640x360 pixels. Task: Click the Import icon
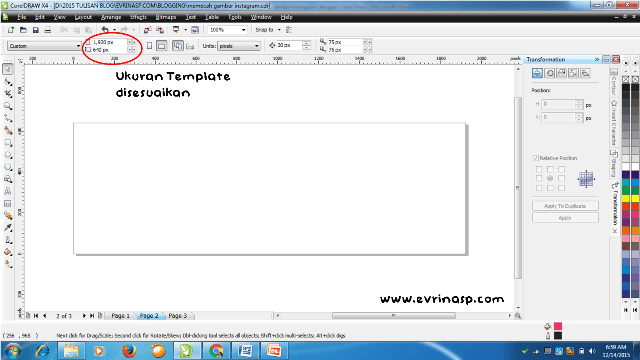[x=147, y=30]
